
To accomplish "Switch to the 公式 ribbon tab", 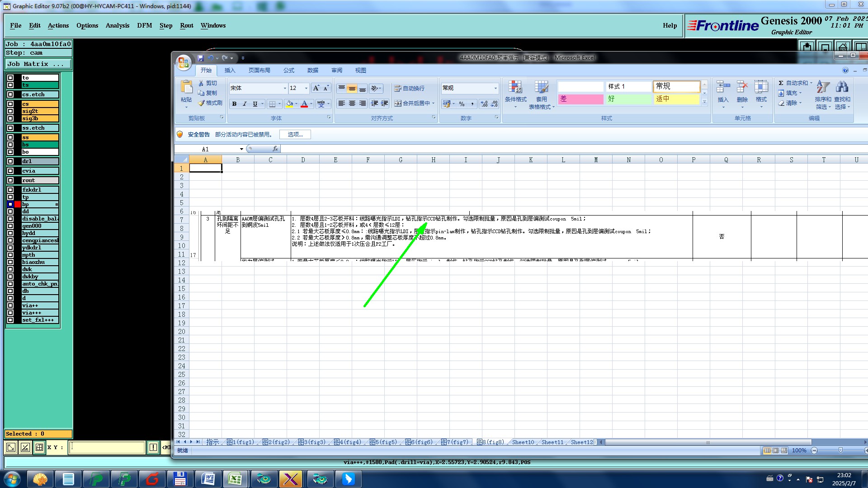I will coord(289,70).
